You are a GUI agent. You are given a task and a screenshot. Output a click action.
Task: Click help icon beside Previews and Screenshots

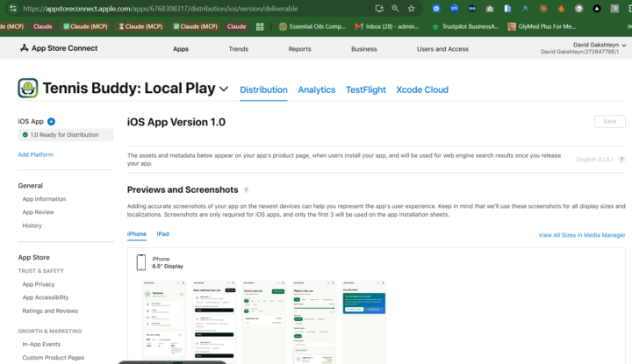click(246, 189)
